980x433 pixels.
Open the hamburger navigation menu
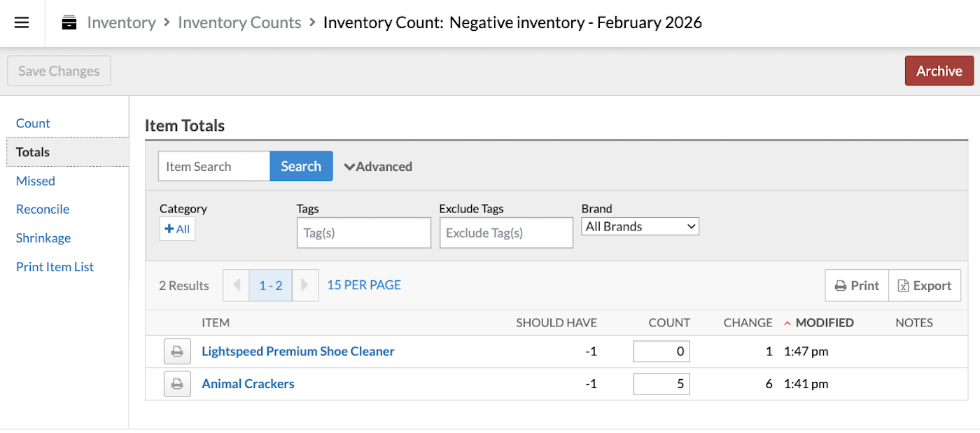pos(22,22)
